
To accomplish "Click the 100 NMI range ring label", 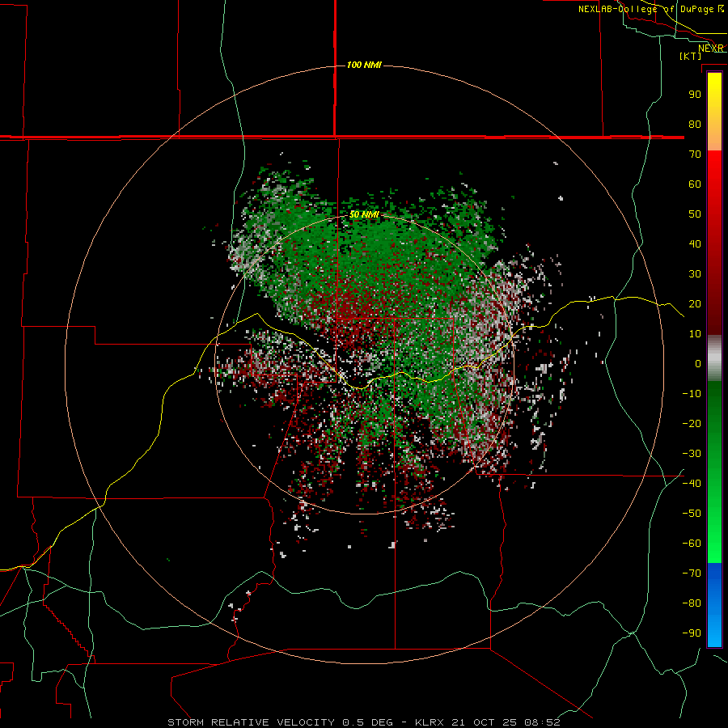I will tap(364, 65).
